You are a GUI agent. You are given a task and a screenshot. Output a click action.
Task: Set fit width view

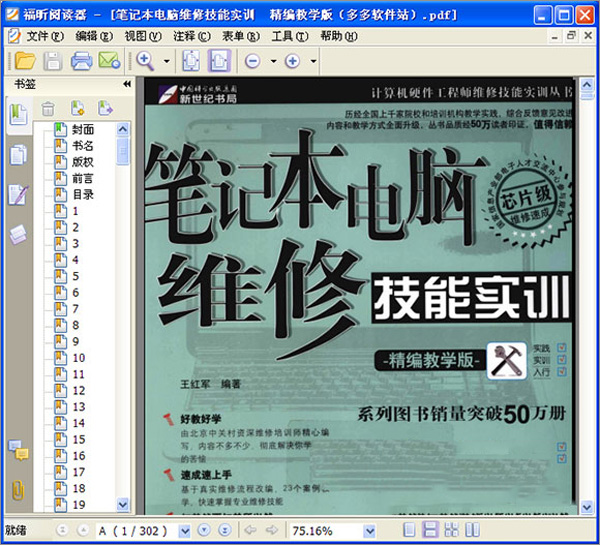click(219, 61)
